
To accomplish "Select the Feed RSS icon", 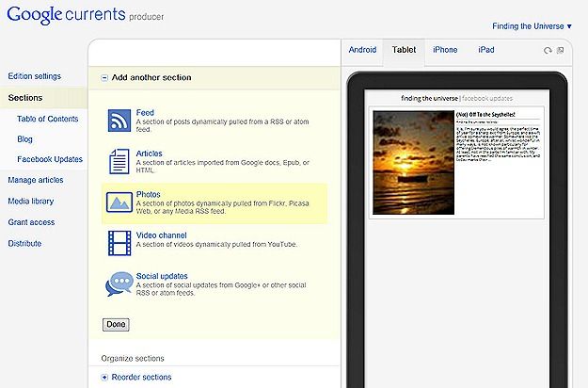I will [x=119, y=121].
